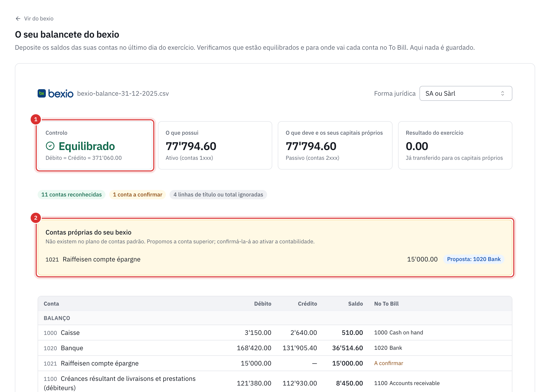Image resolution: width=550 pixels, height=392 pixels.
Task: Click the Conta column header
Action: [51, 304]
